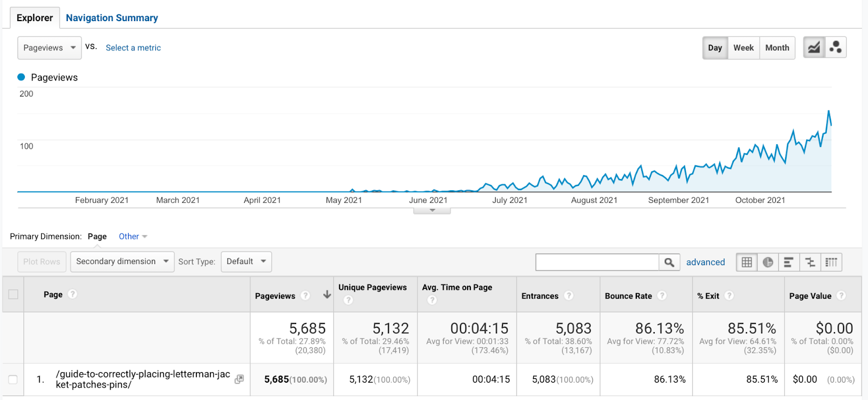Click the Select a metric link
868x400 pixels.
coord(133,48)
